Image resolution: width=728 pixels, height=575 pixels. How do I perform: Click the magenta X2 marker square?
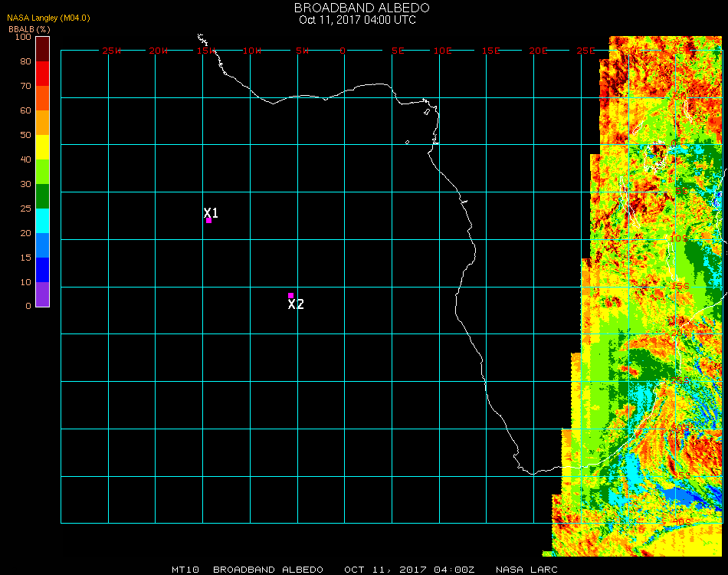[290, 295]
